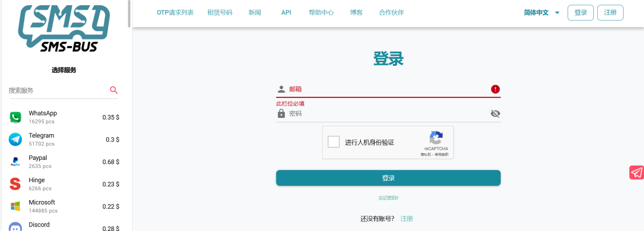Viewport: 644px width, 231px height.
Task: Toggle password visibility eye icon
Action: pyautogui.click(x=495, y=114)
